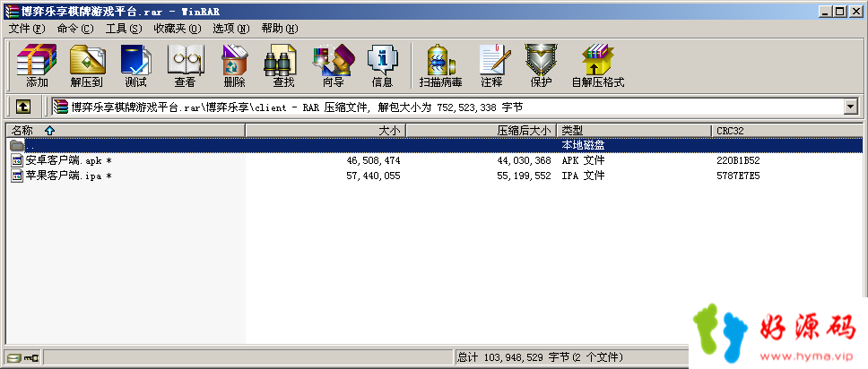The width and height of the screenshot is (868, 369).
Task: Click the 解压到 (Extract To) toolbar icon
Action: (x=87, y=60)
